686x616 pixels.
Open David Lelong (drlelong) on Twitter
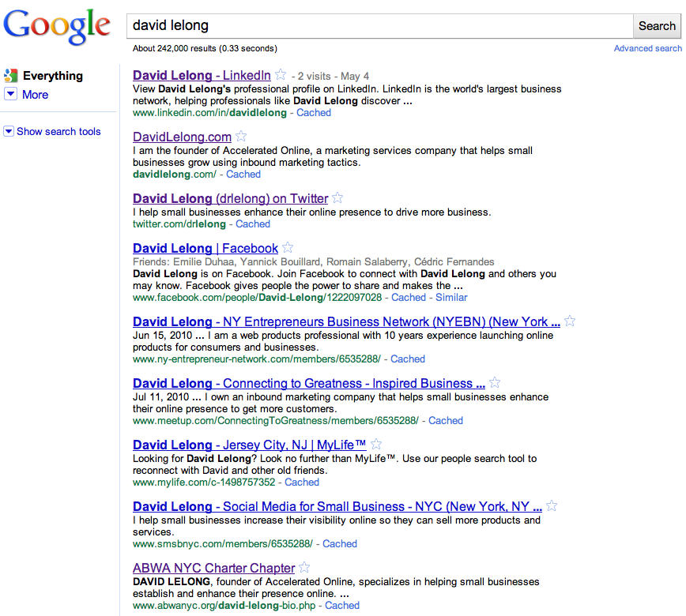pyautogui.click(x=231, y=198)
